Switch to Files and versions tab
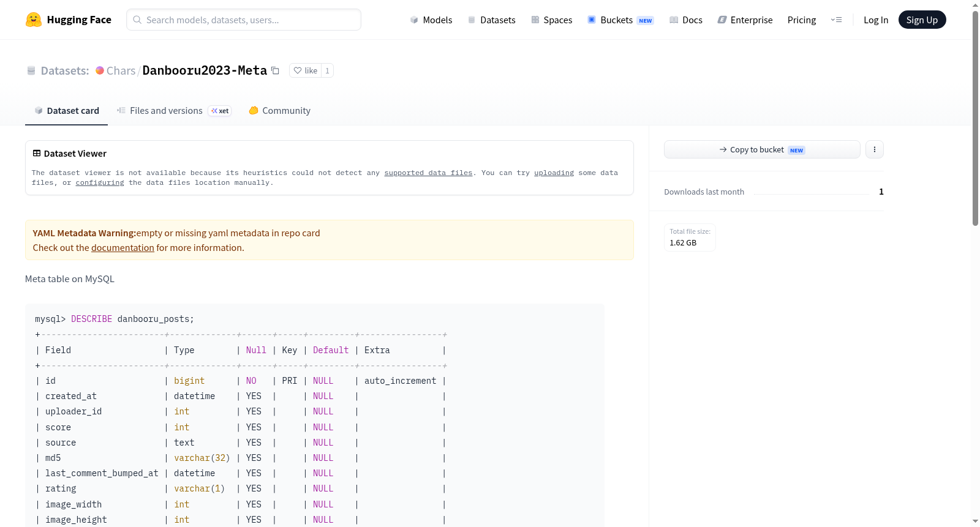Viewport: 980px width, 527px height. point(174,111)
